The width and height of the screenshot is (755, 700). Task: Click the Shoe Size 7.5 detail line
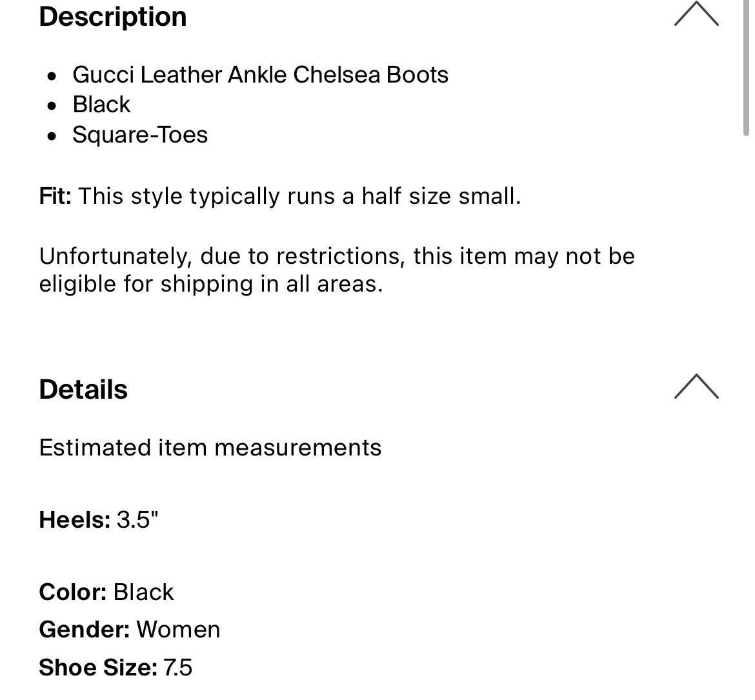coord(116,668)
